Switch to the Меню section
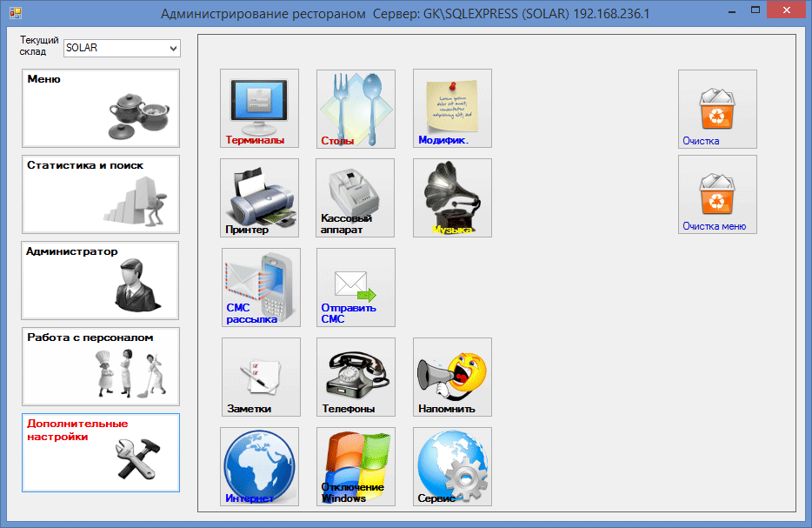The image size is (812, 528). tap(101, 109)
